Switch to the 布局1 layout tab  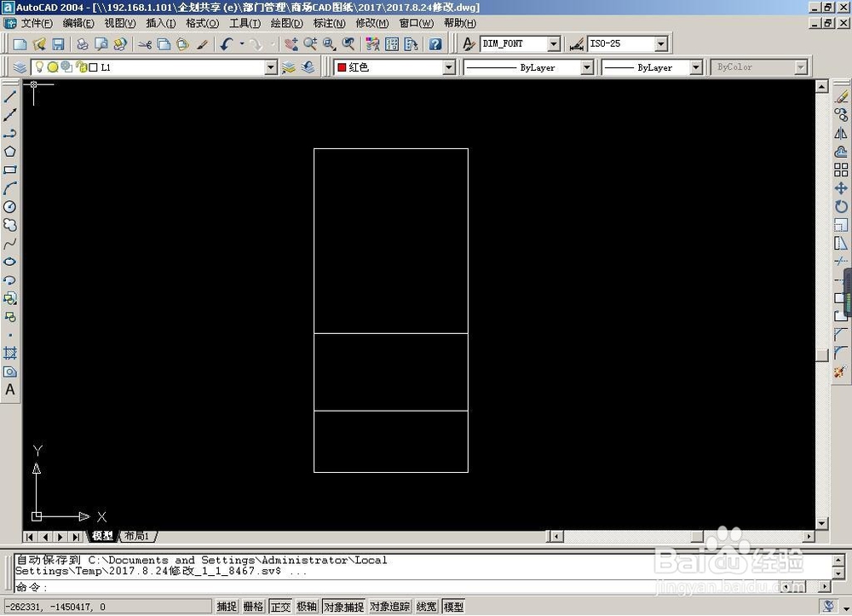click(137, 536)
